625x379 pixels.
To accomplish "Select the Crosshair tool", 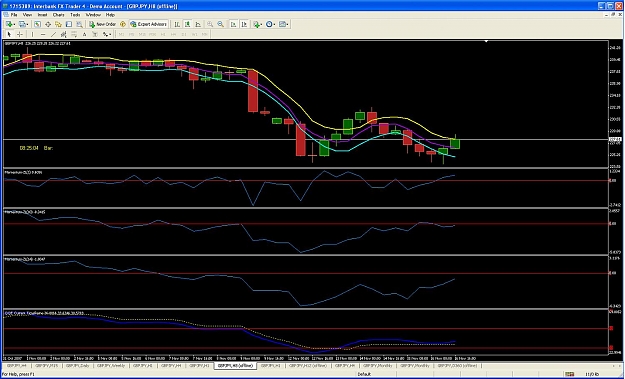I will (x=20, y=35).
